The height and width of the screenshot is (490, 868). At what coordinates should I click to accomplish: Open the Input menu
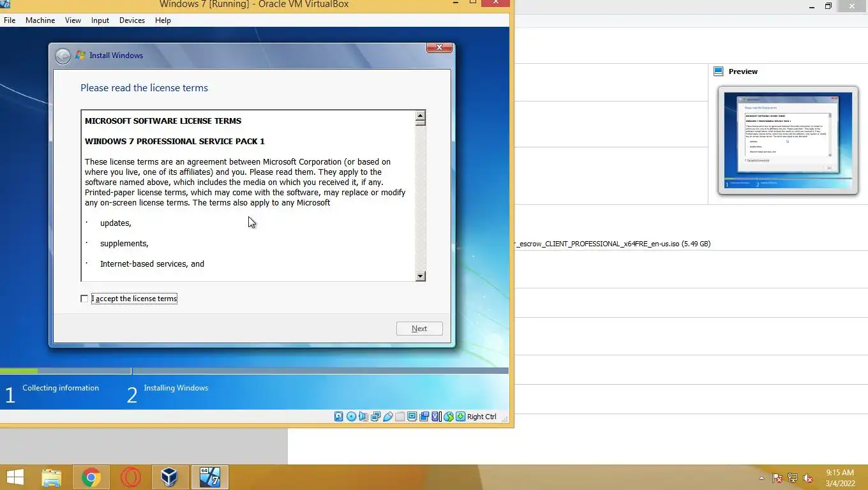point(100,20)
